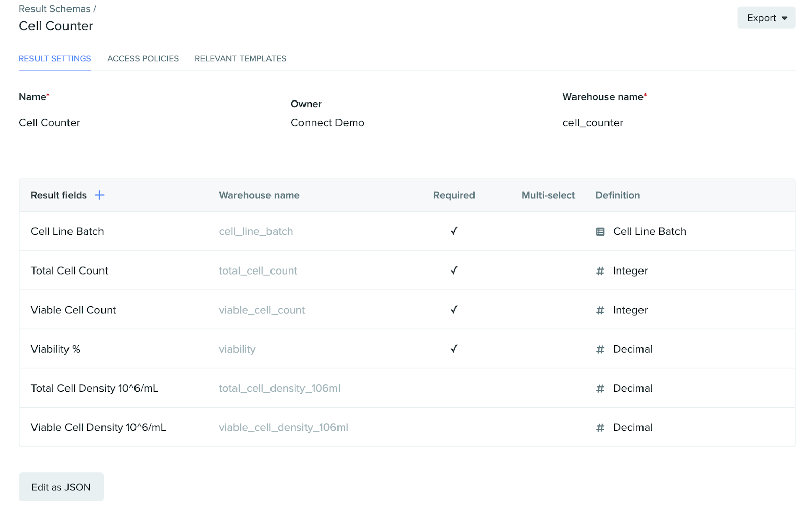Viewport: 812px width, 507px height.
Task: Click Decimal definition in Viable Cell Density row
Action: pos(633,427)
